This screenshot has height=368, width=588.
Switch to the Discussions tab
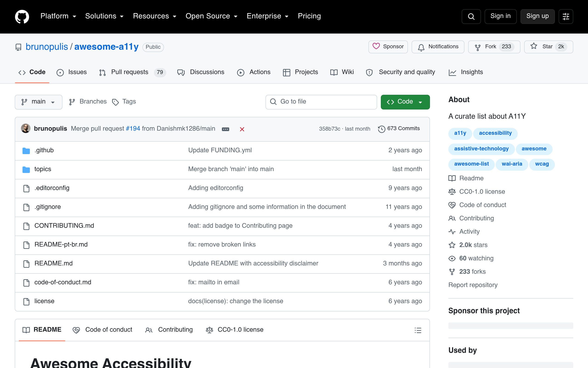[x=201, y=72]
